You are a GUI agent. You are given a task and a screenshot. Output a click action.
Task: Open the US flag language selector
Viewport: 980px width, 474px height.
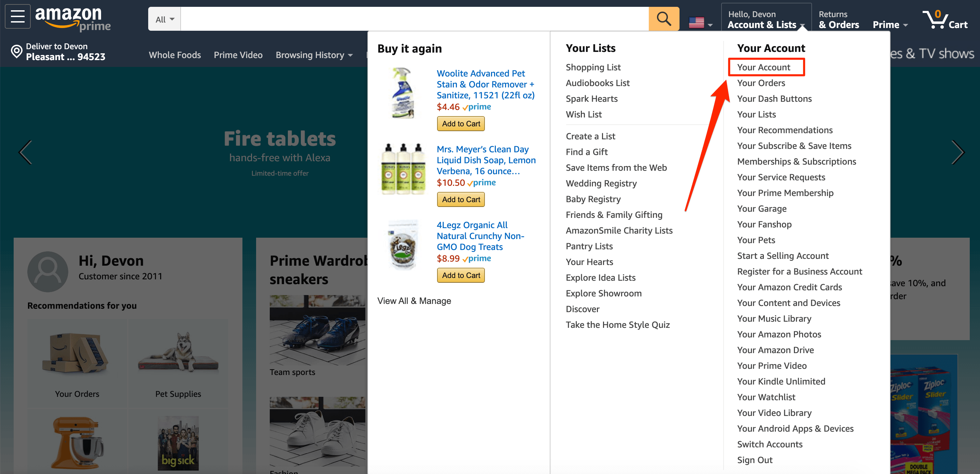click(x=700, y=23)
